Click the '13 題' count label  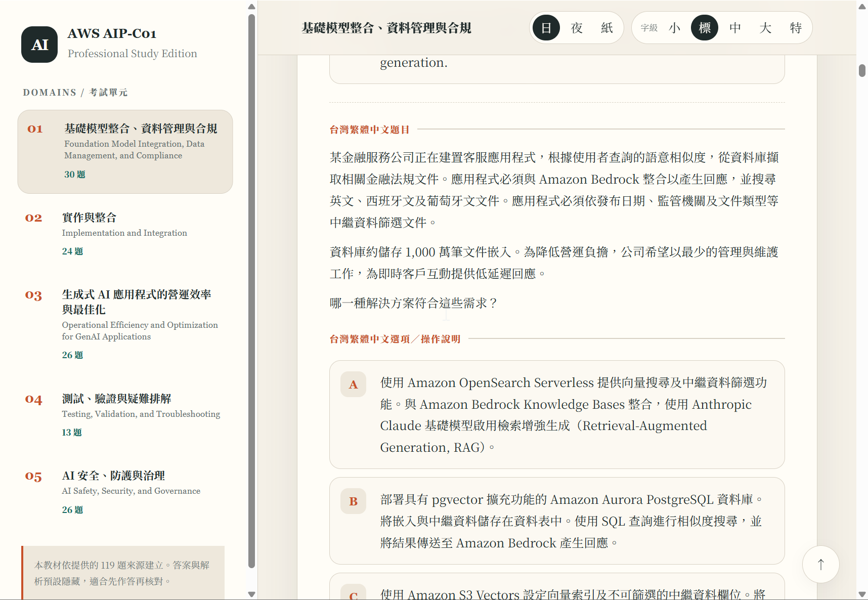tap(72, 433)
